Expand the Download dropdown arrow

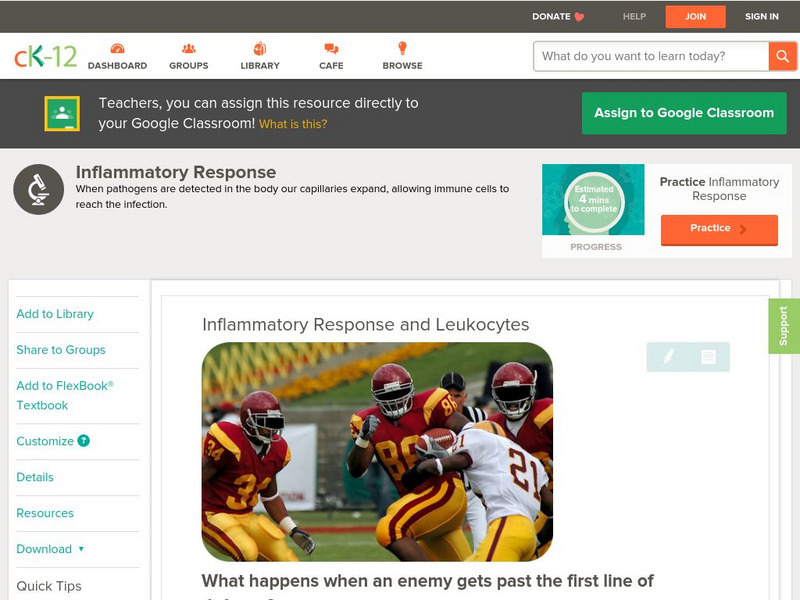point(81,549)
